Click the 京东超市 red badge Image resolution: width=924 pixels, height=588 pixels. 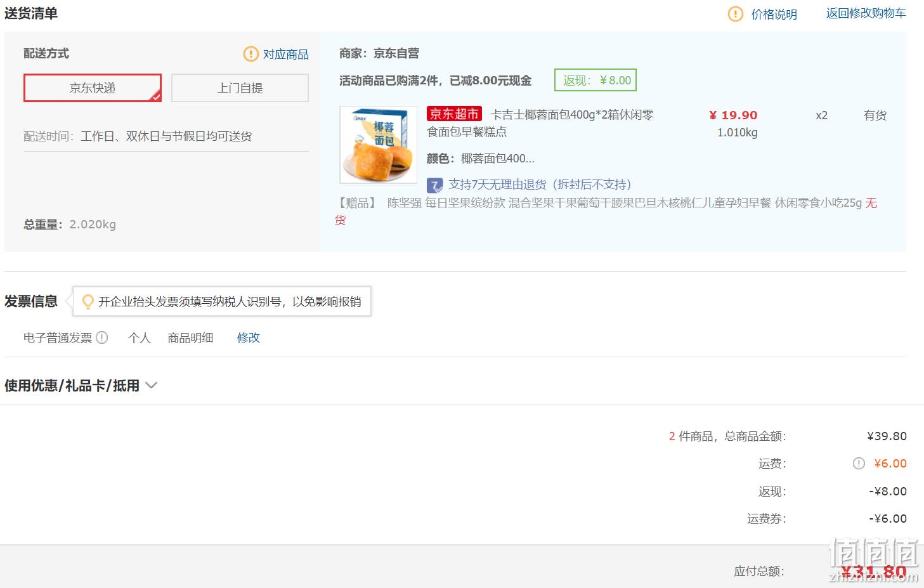pyautogui.click(x=454, y=114)
